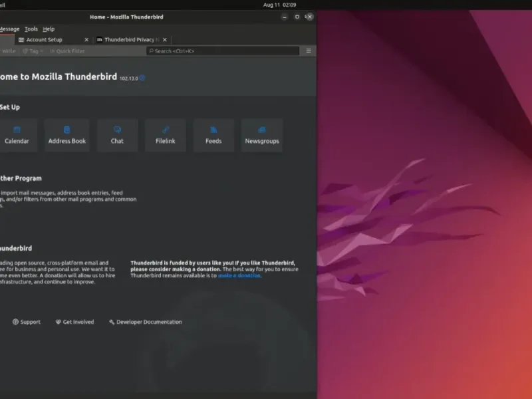Open the Newsgroups setup card
532x399 pixels.
[x=262, y=135]
